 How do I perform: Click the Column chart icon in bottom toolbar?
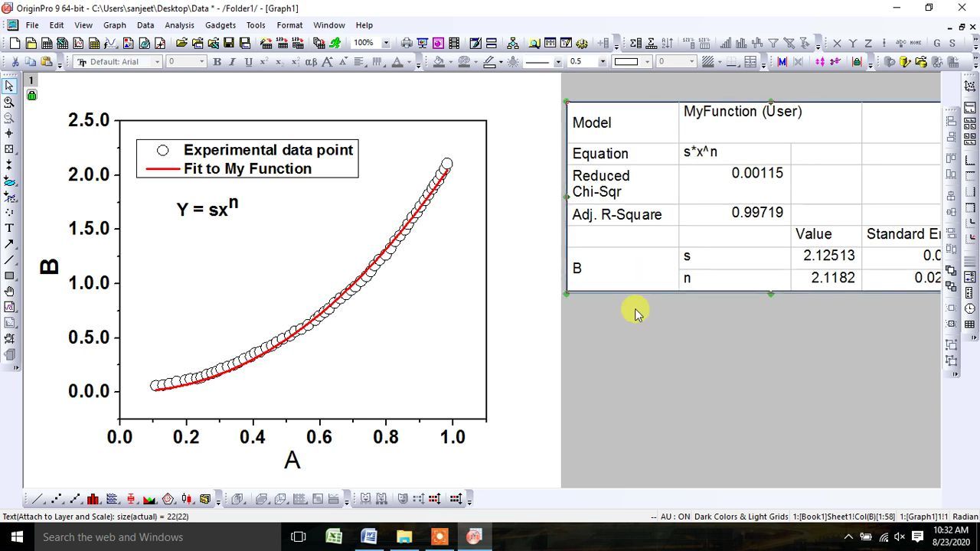click(93, 499)
